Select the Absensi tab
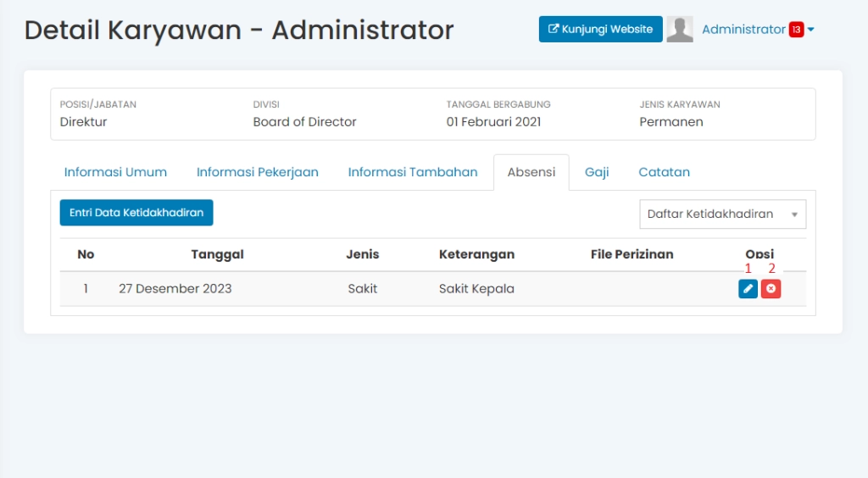Screen dimensions: 868x478 point(531,172)
